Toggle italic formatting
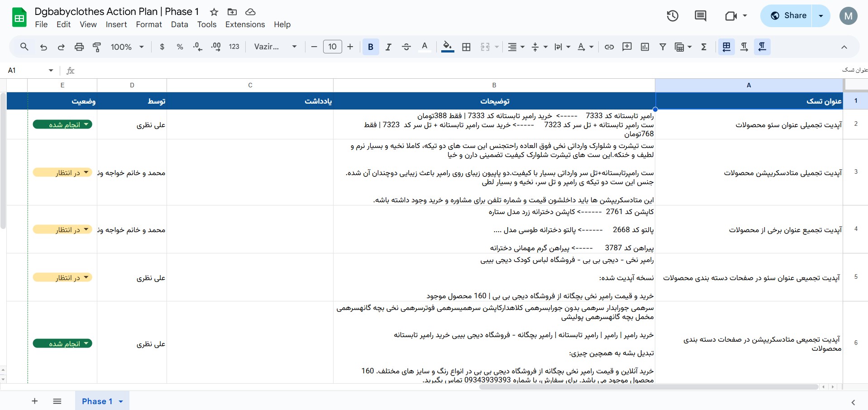Image resolution: width=868 pixels, height=410 pixels. (x=388, y=47)
